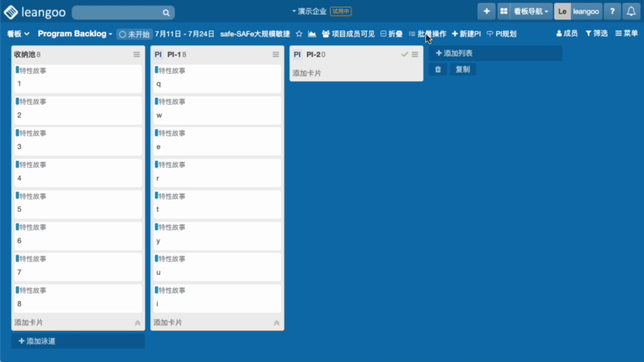Click the plus create button in header
Screen dimensions: 644x362
coord(486,12)
